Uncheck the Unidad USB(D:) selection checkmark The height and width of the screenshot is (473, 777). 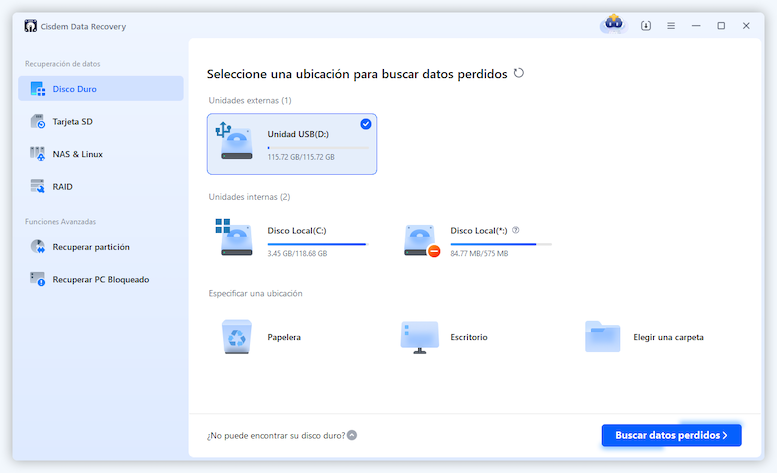click(x=366, y=124)
